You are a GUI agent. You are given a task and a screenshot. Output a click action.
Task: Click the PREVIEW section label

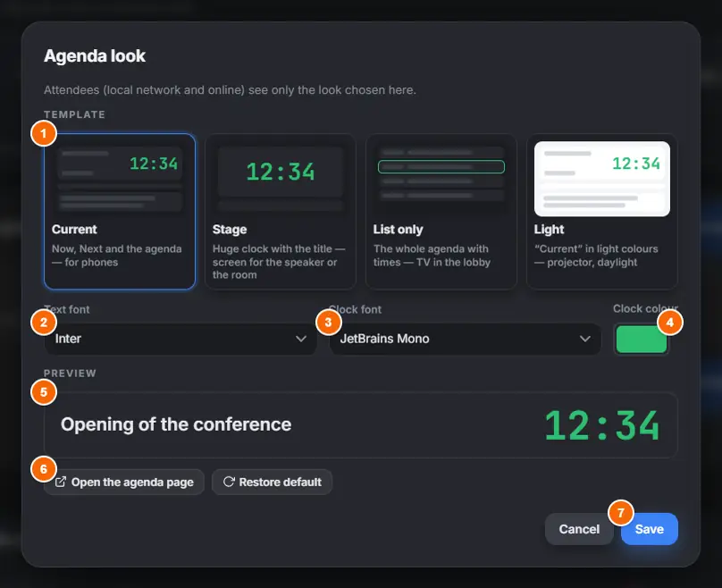pos(70,374)
